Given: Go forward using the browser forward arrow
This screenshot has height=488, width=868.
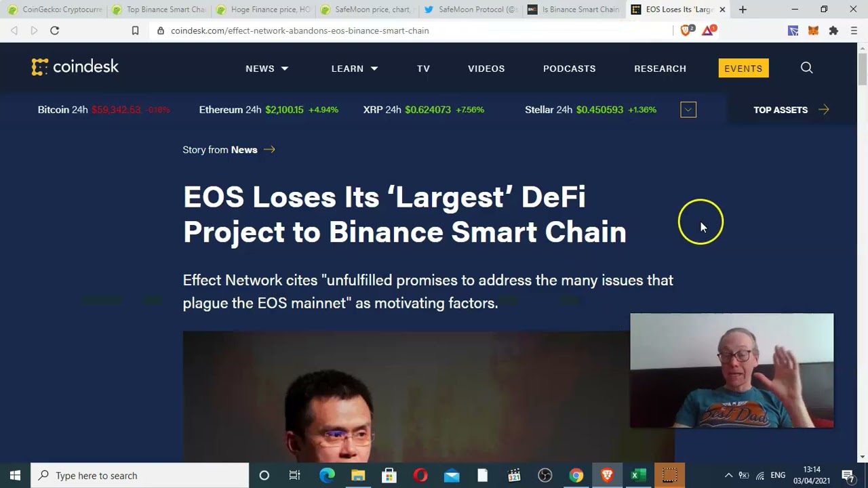Looking at the screenshot, I should pos(34,30).
